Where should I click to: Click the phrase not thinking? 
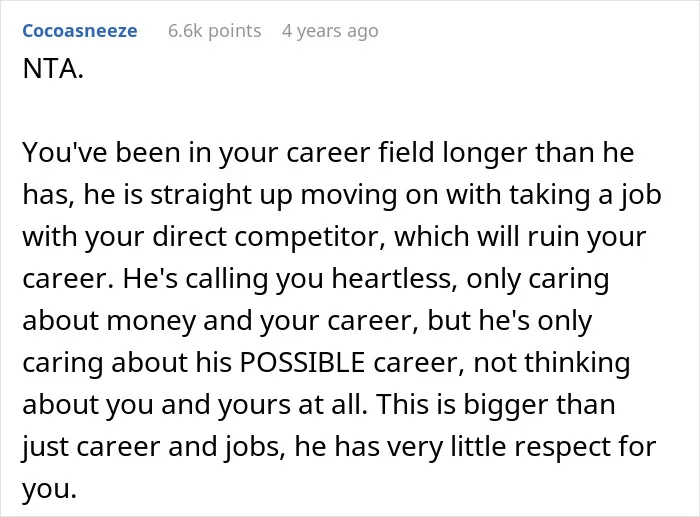pos(552,363)
